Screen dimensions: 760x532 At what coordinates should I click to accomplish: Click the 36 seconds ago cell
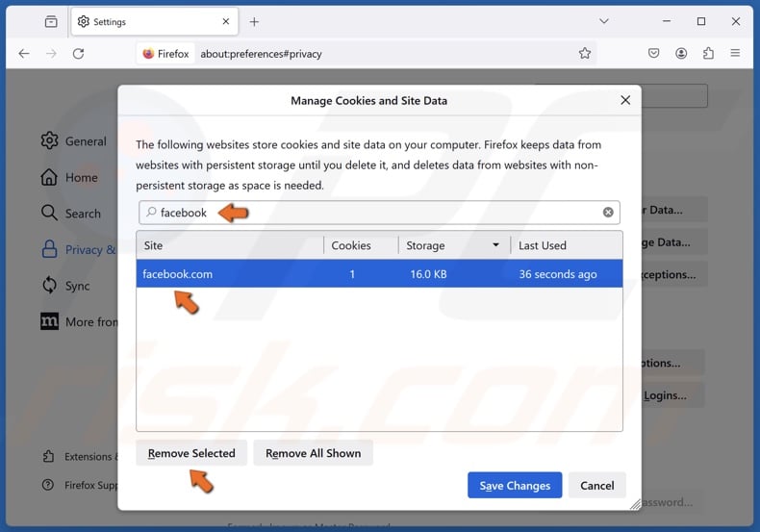558,274
